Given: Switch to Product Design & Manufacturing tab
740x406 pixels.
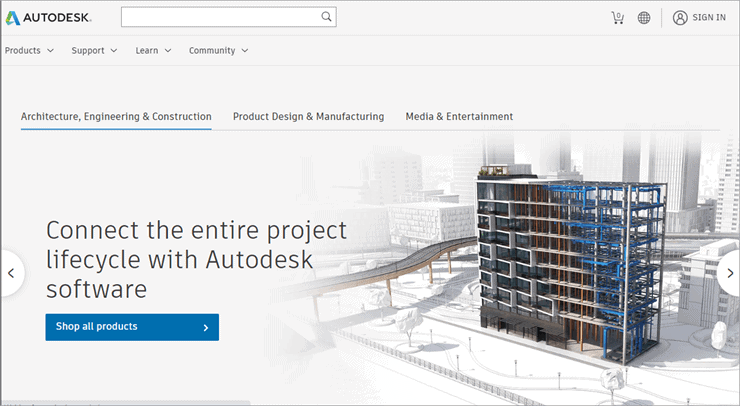Looking at the screenshot, I should coord(308,117).
